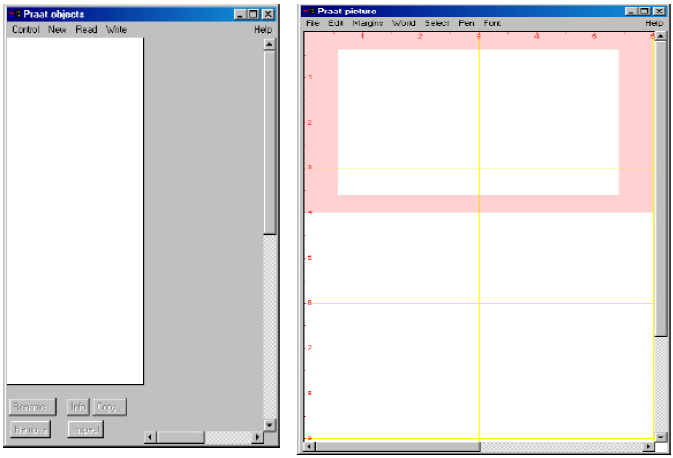
Task: Open the World menu in Praat picture
Action: coord(404,22)
